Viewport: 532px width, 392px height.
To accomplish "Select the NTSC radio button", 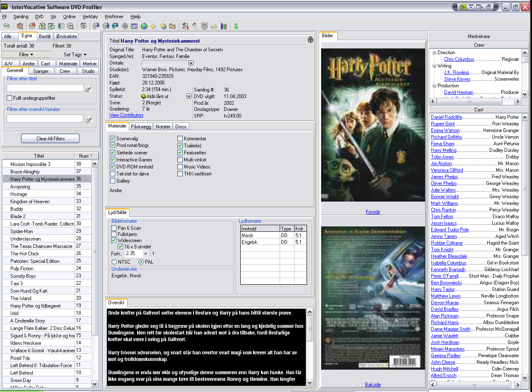I will 114,262.
